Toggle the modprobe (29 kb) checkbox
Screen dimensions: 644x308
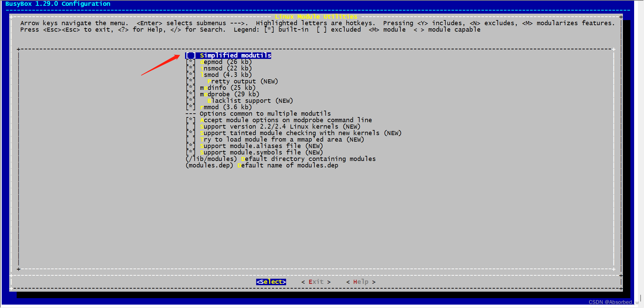[191, 94]
